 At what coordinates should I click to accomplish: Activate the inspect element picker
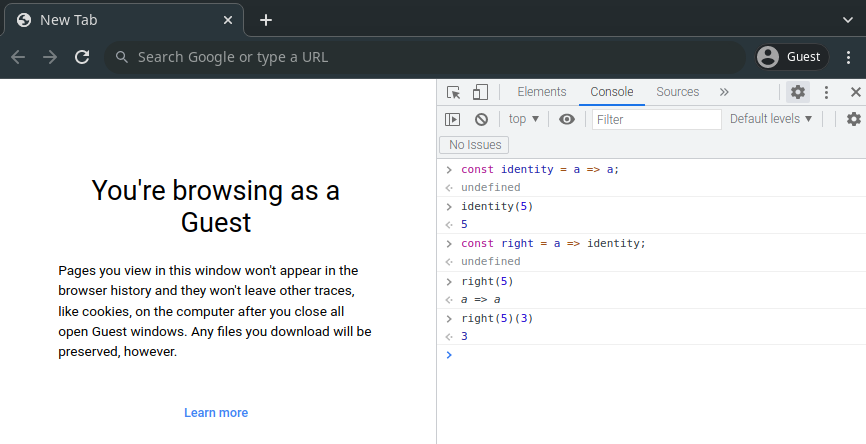tap(453, 92)
